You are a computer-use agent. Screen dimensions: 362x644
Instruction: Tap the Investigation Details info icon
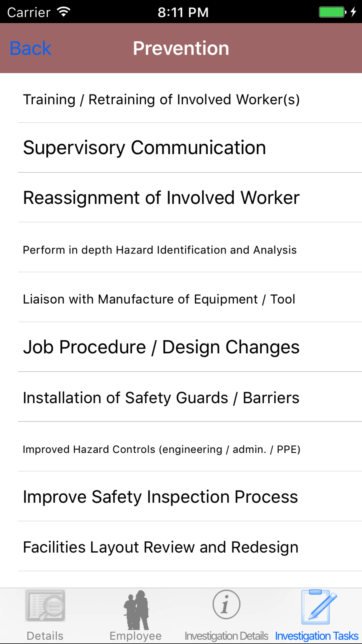coord(226,604)
